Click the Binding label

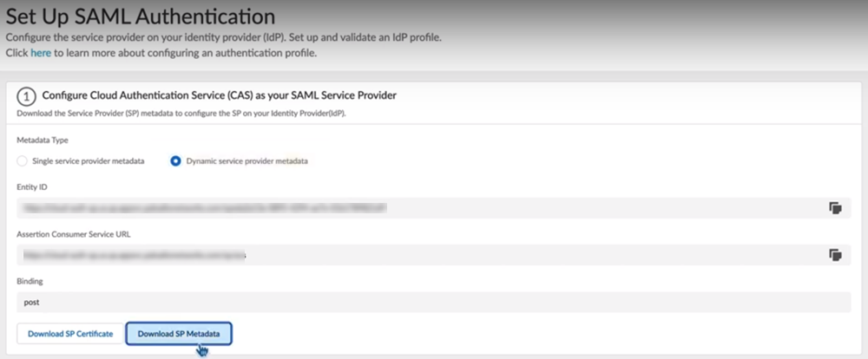tap(31, 281)
